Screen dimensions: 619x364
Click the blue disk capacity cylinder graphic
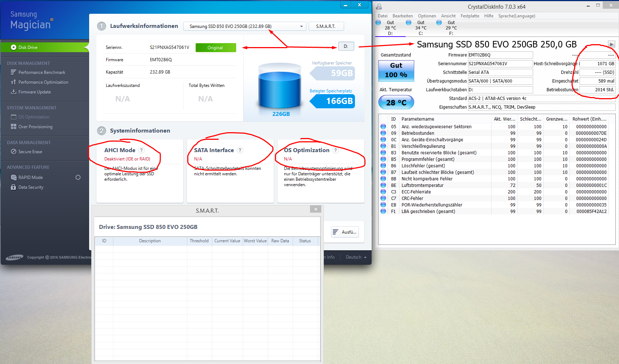pyautogui.click(x=280, y=86)
